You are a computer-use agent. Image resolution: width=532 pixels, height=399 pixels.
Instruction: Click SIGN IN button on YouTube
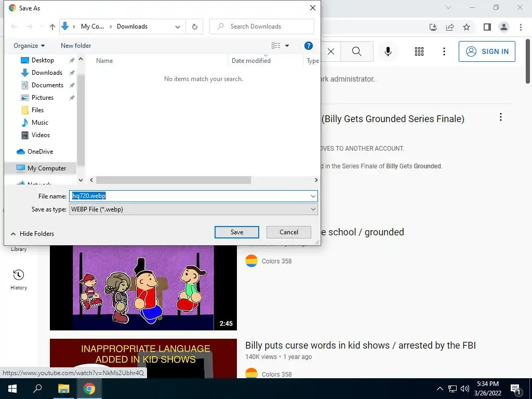487,51
